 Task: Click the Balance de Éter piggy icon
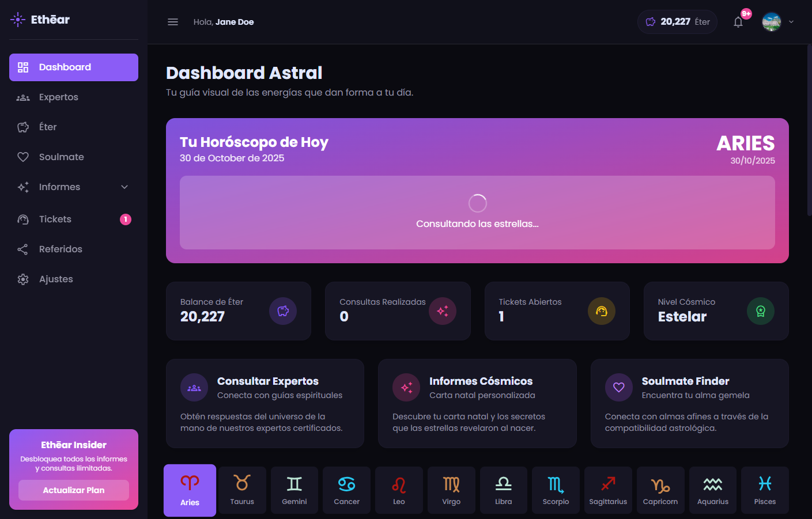[283, 311]
